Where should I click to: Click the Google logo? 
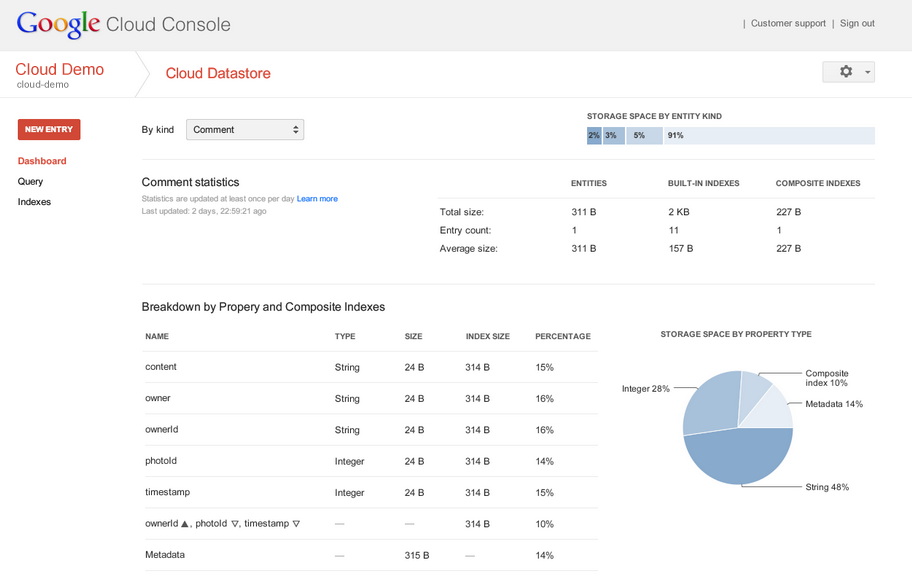[58, 24]
